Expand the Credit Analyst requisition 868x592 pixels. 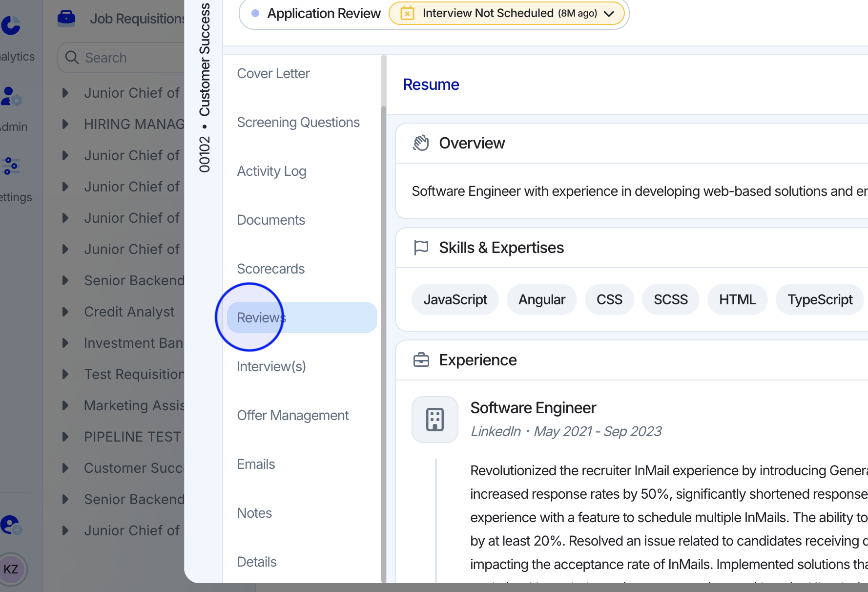(65, 312)
